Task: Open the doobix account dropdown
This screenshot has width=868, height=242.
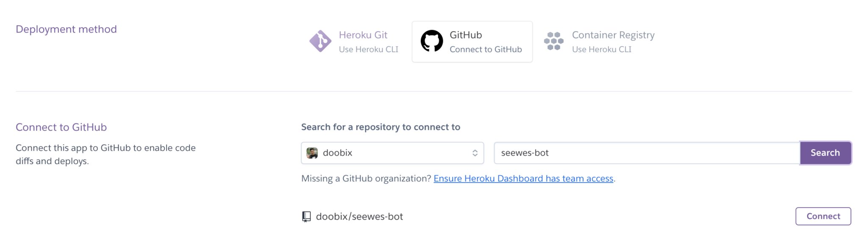Action: point(392,153)
